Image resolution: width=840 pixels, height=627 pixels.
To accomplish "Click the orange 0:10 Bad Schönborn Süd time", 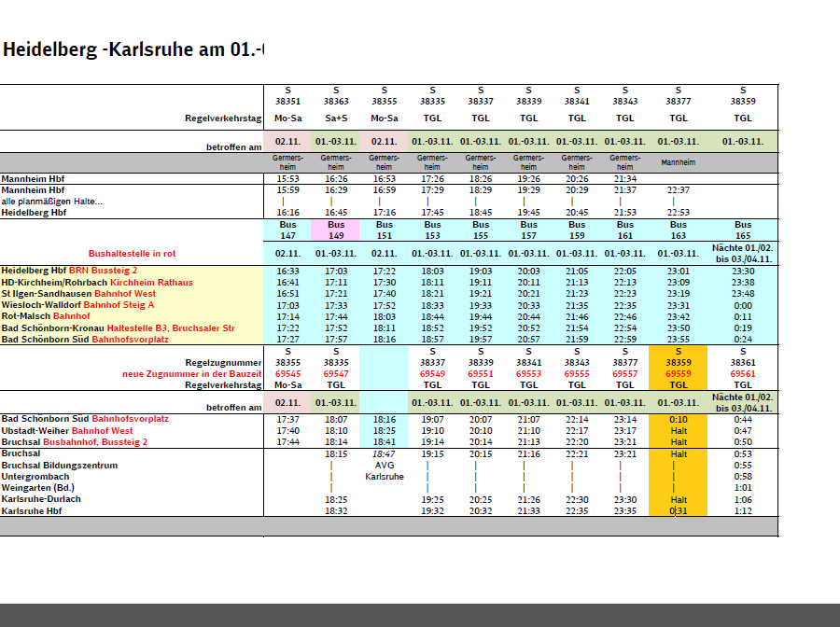I will tap(679, 419).
